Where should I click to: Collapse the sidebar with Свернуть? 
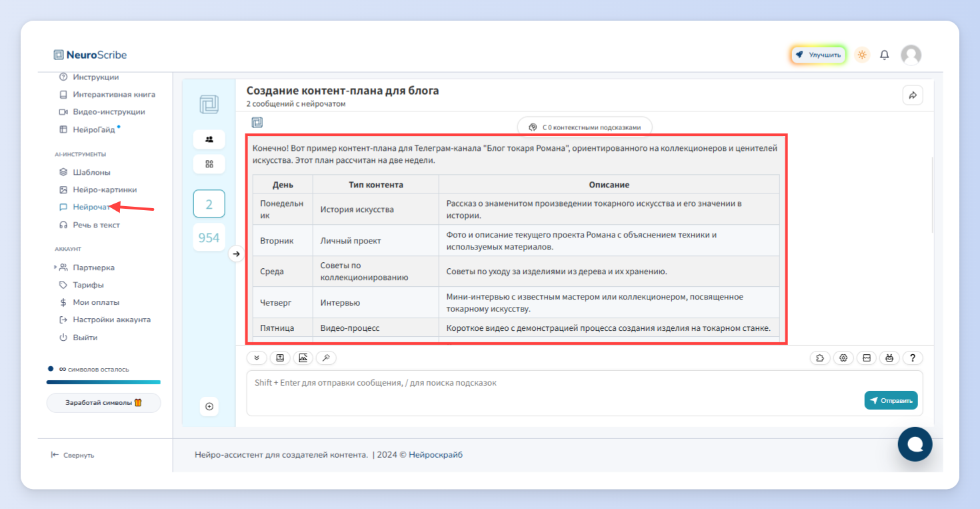[x=73, y=455]
